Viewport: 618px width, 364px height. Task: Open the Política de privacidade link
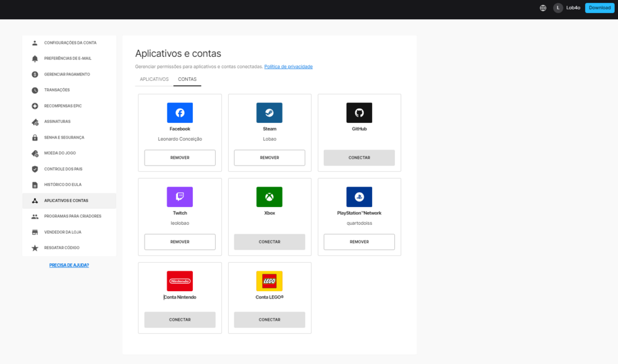coord(289,67)
